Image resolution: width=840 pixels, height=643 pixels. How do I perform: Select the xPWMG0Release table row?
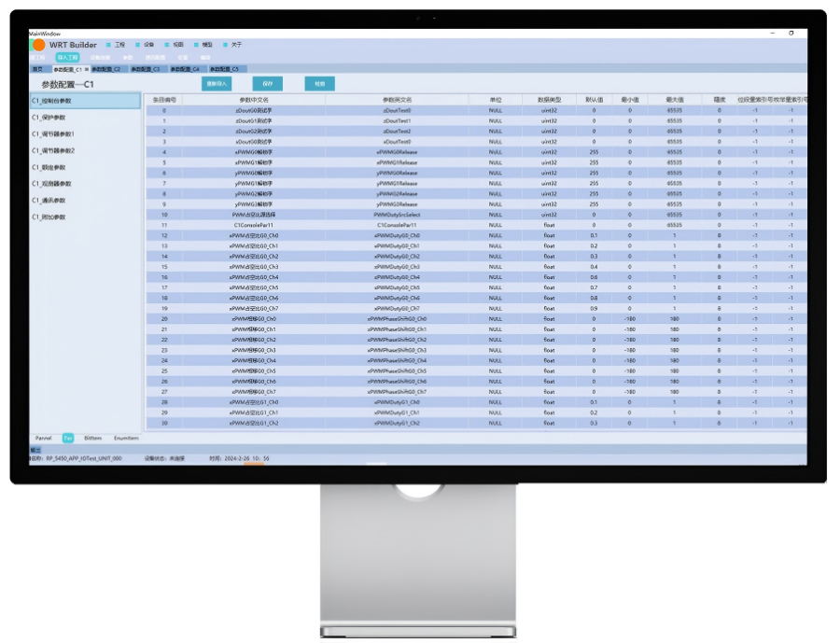click(397, 152)
